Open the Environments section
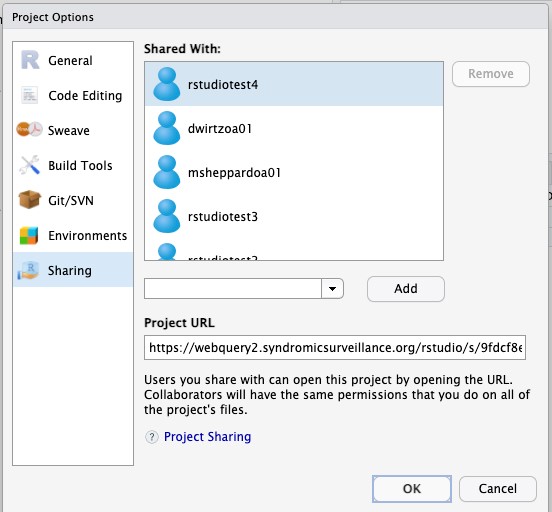This screenshot has height=512, width=552. coord(73,235)
